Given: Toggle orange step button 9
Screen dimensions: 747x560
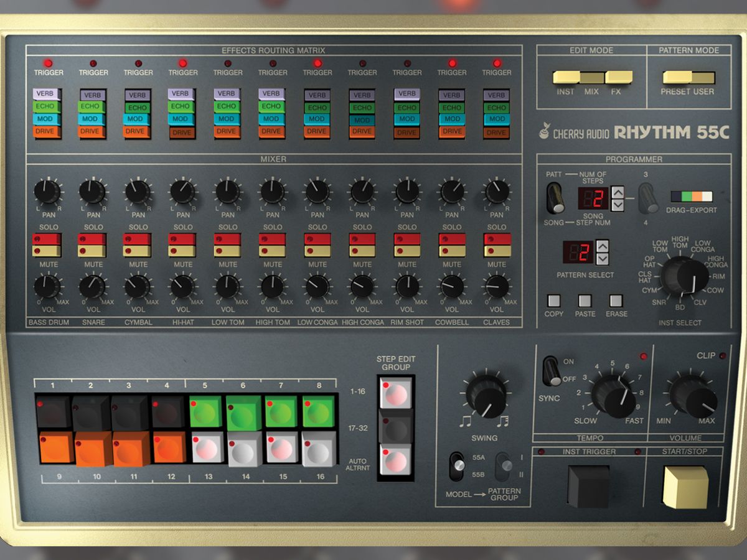Looking at the screenshot, I should [57, 447].
